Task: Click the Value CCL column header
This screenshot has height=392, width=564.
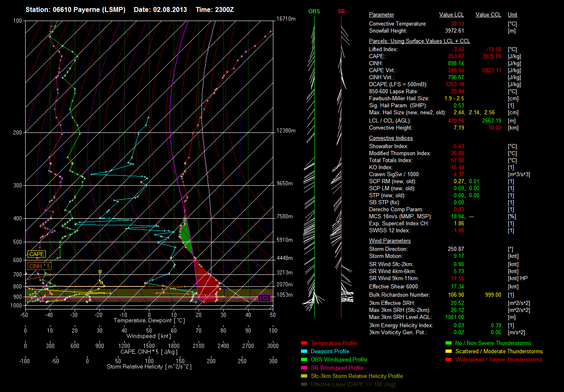Action: (488, 15)
